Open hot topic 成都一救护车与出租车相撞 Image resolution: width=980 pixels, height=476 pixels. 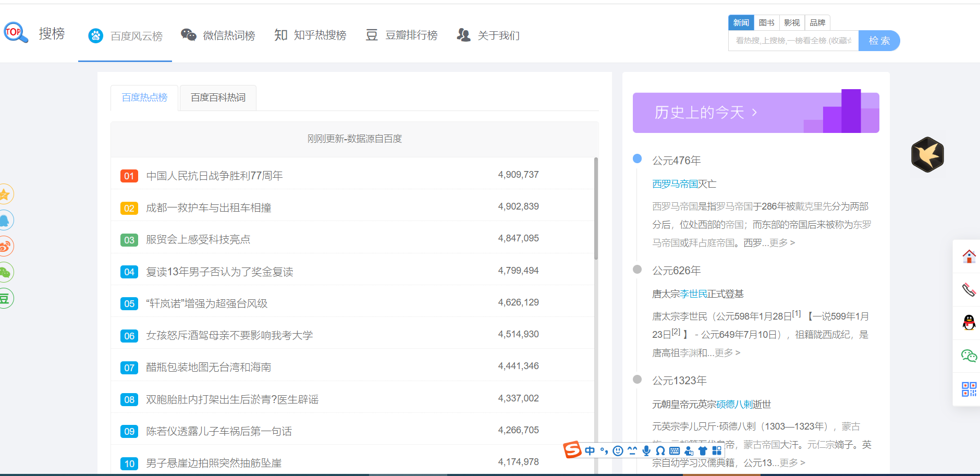pos(209,208)
